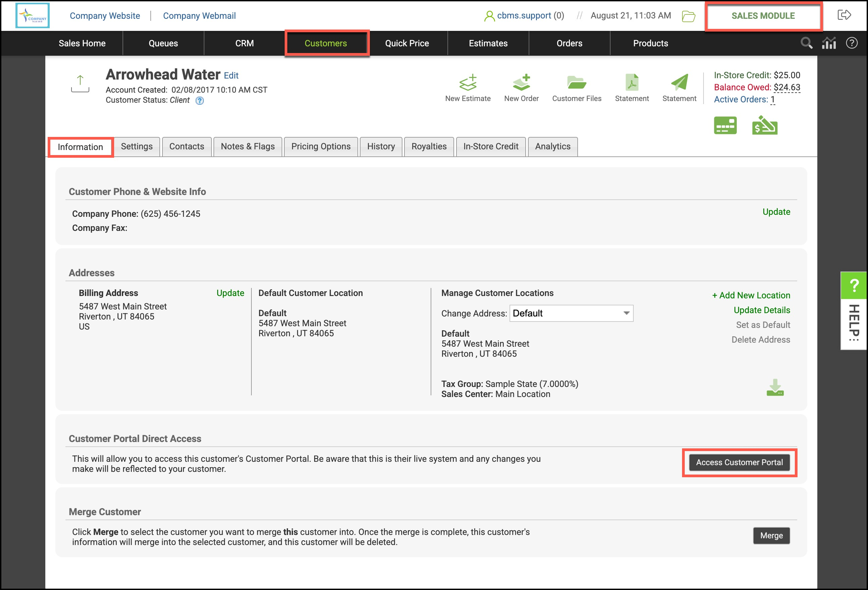Click the paper plane Statement icon
Screen dimensions: 868x590
coord(679,83)
